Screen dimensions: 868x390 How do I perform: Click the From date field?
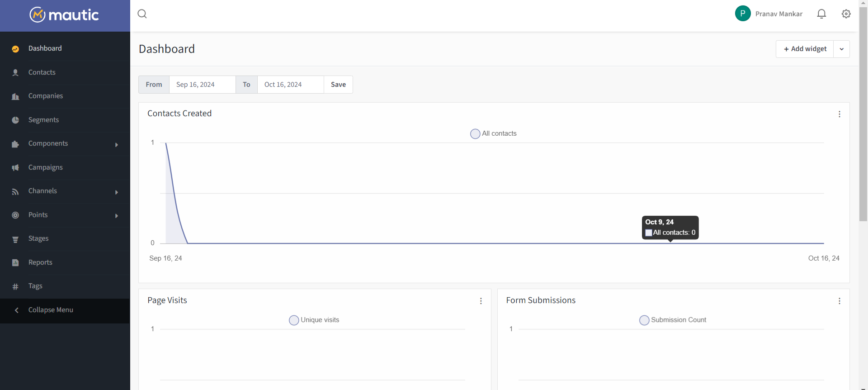coord(202,85)
